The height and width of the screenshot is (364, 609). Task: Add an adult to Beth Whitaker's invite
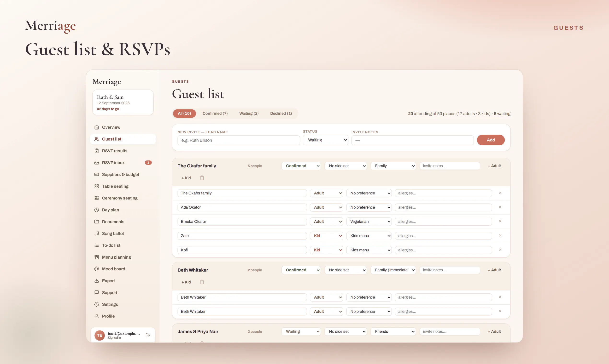(x=494, y=270)
